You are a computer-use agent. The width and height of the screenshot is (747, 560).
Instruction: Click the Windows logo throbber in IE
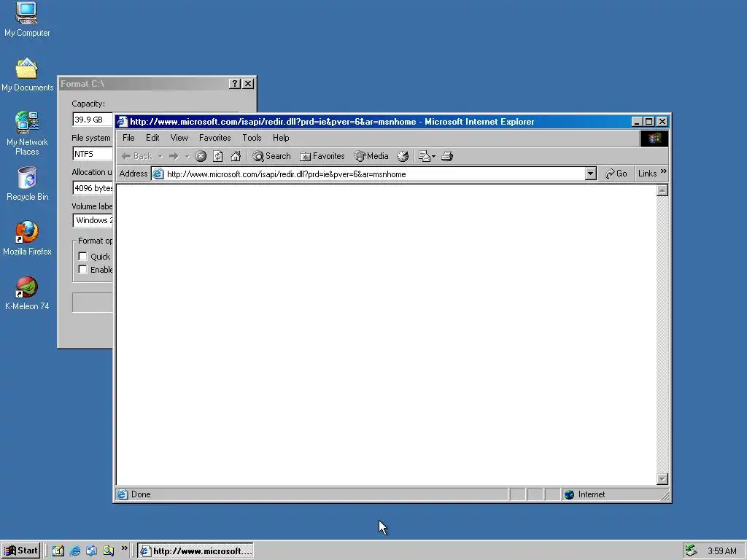click(654, 138)
